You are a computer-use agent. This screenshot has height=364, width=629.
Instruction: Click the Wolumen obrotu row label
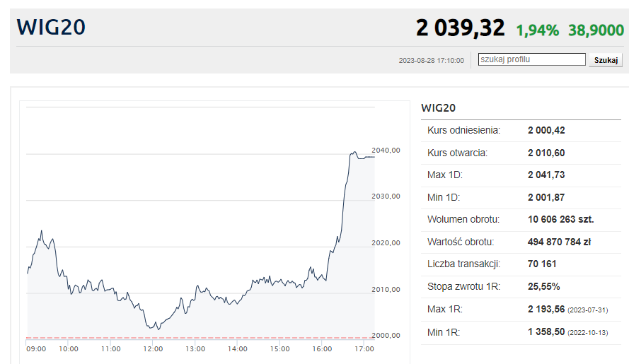click(463, 220)
